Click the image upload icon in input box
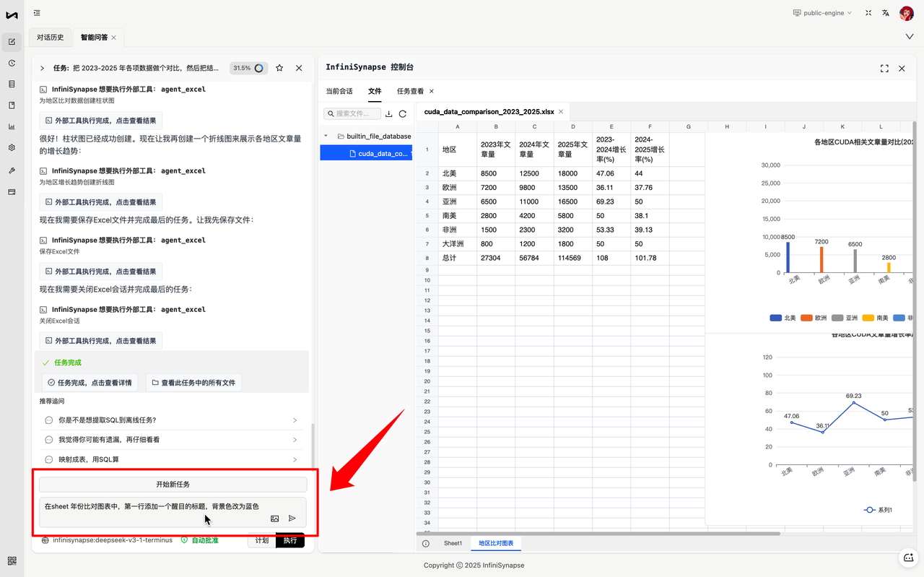 tap(274, 519)
